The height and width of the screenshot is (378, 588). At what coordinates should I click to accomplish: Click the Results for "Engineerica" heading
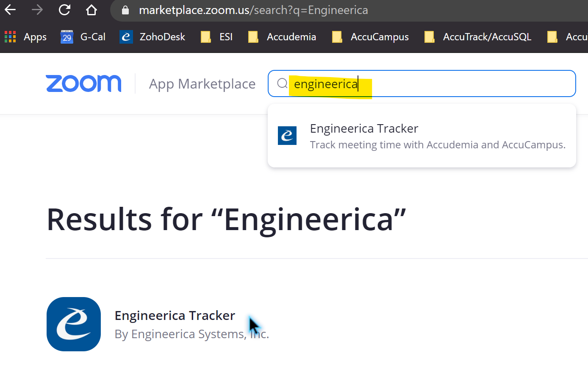226,220
